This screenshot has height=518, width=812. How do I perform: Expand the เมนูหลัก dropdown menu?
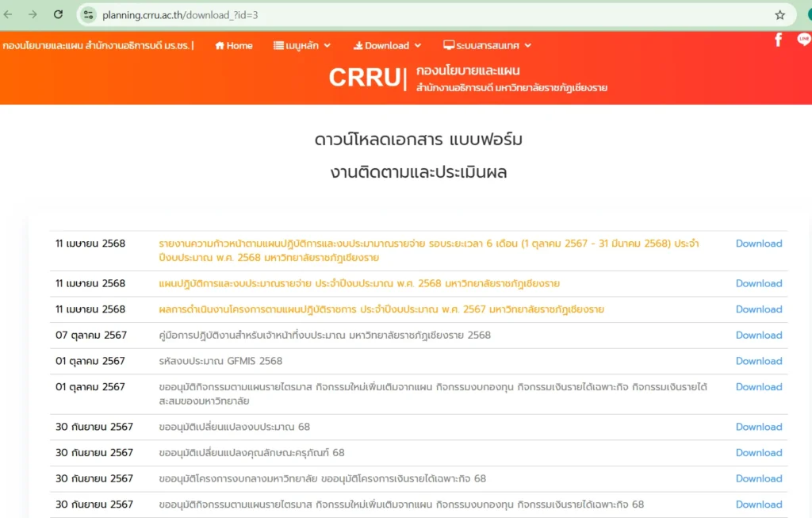pos(302,45)
